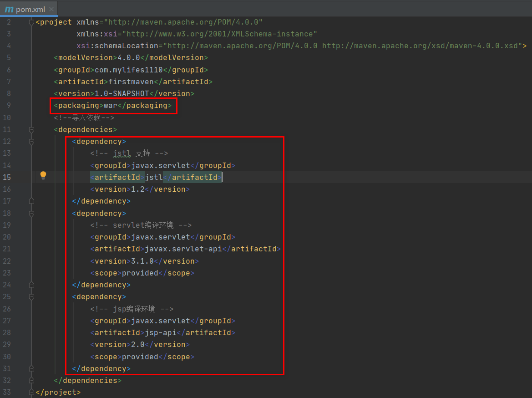Collapse the jstl dependency fold at line 12
532x398 pixels.
tap(31, 142)
